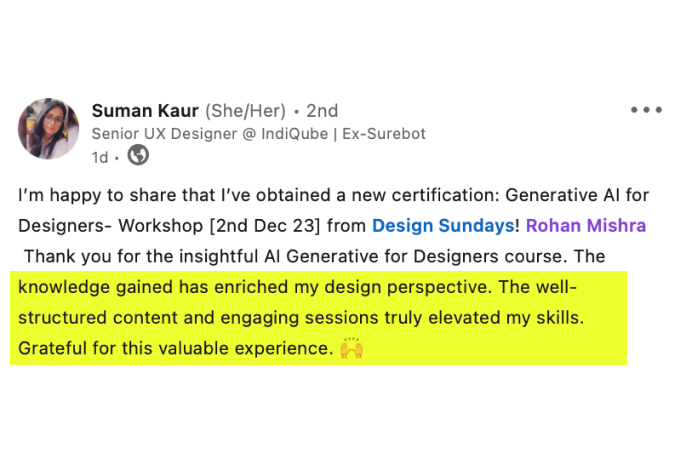Click the 1d post timestamp
This screenshot has width=686, height=455.
[x=99, y=156]
